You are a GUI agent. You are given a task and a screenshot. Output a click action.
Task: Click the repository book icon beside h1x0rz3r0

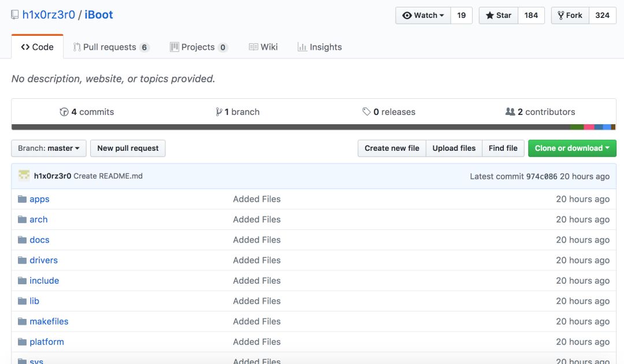click(x=14, y=14)
